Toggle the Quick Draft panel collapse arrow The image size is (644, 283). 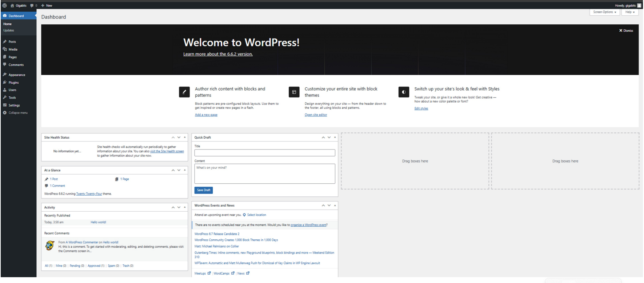tap(335, 137)
